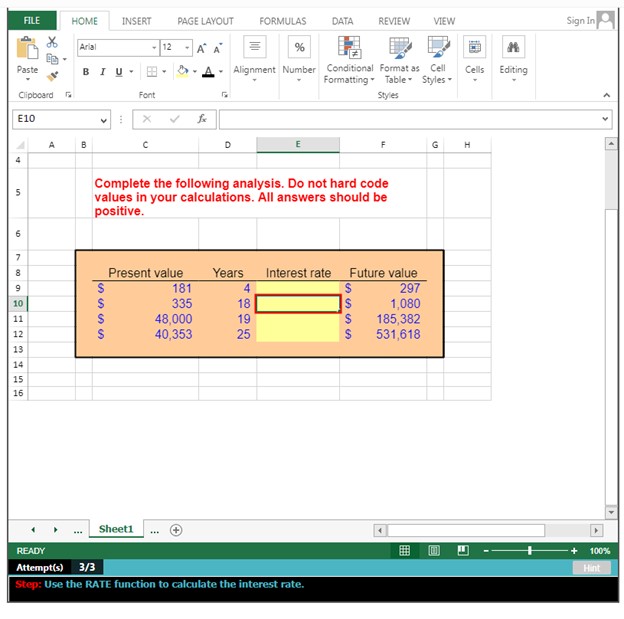Select the selected interest rate cell E10
Viewport: 624px width, 619px height.
(298, 304)
